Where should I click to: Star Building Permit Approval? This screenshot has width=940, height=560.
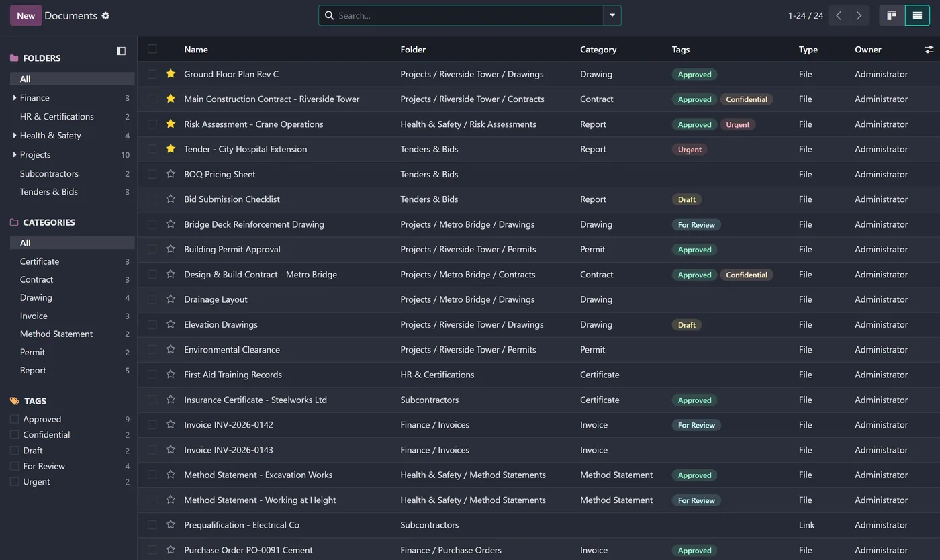point(171,249)
